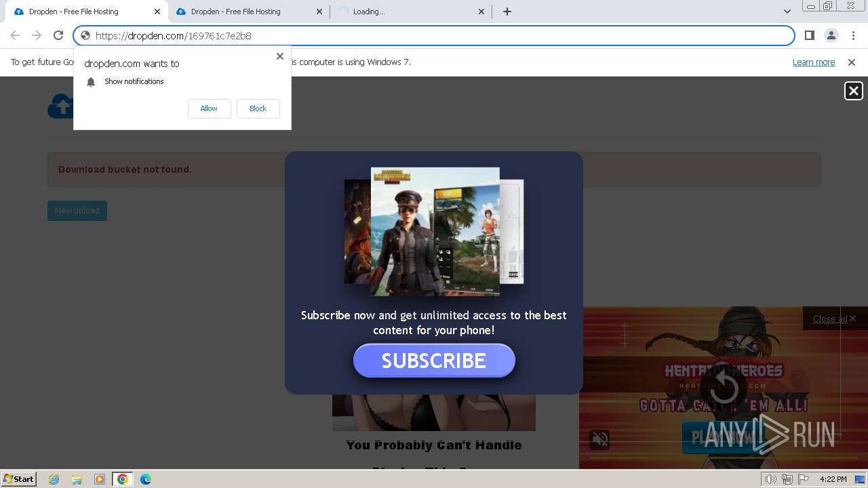868x488 pixels.
Task: Switch to second Dropden tab
Action: pos(248,12)
